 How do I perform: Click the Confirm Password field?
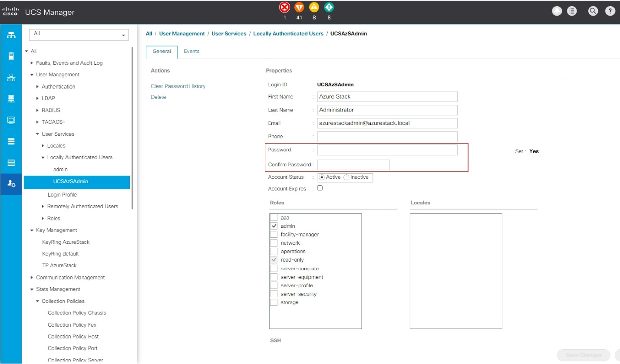point(353,164)
